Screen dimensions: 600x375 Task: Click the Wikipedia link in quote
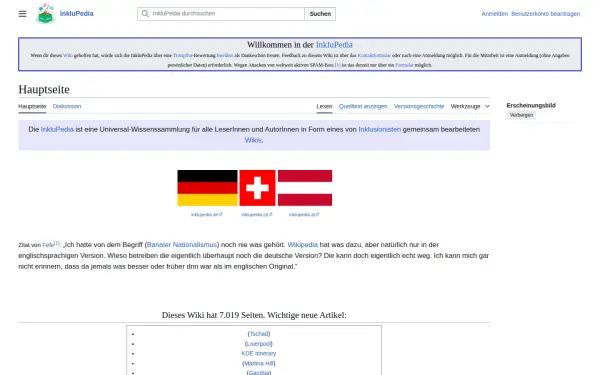(303, 245)
